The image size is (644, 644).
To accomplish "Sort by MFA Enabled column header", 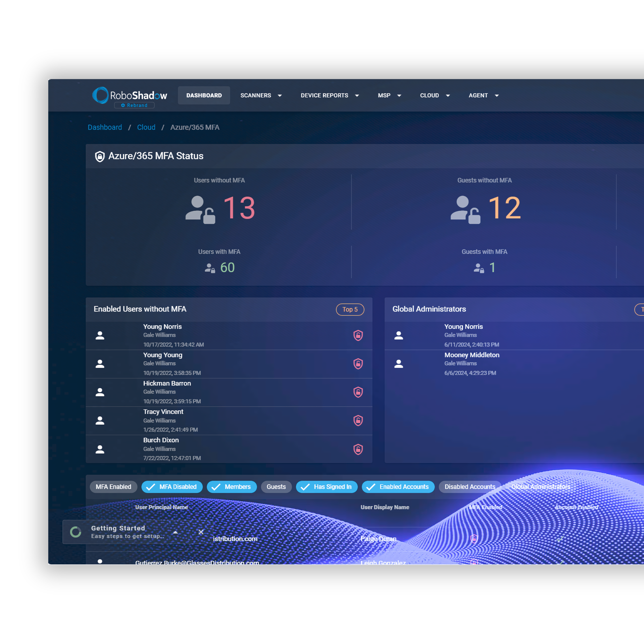I will point(485,507).
